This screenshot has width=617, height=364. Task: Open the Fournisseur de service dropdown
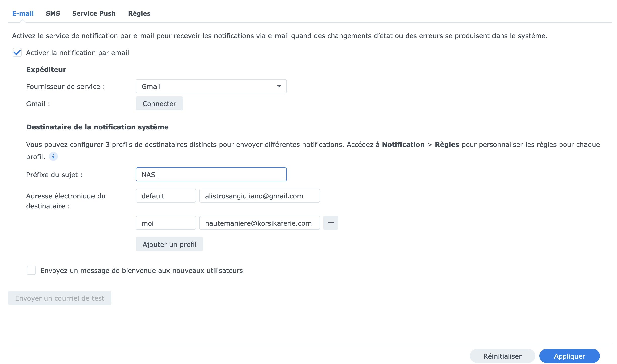pos(211,86)
